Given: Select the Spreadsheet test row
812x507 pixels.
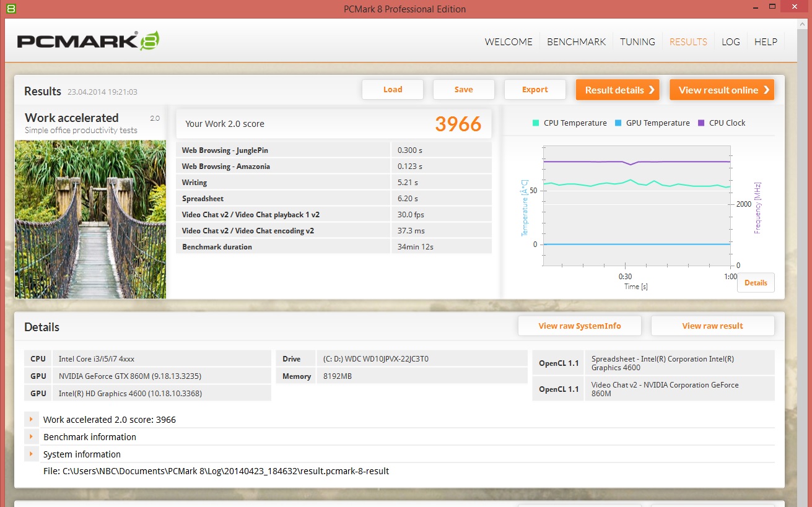Looking at the screenshot, I should click(334, 198).
